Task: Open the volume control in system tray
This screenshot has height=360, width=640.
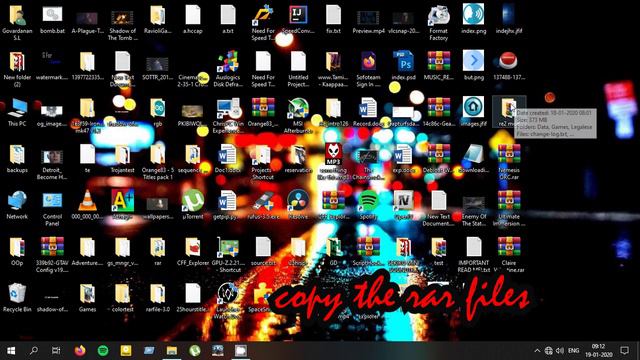Action: (x=560, y=351)
